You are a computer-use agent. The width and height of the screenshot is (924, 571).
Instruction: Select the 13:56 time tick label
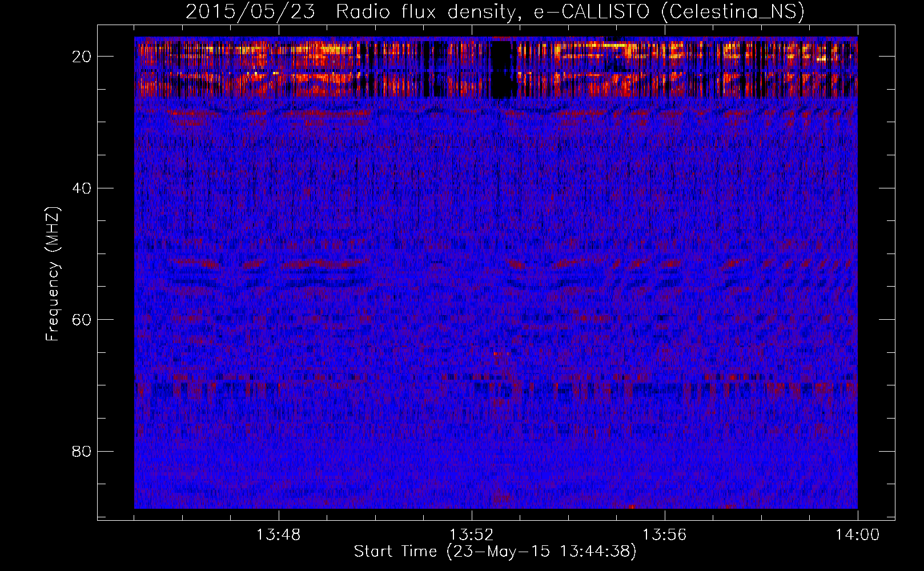pyautogui.click(x=665, y=535)
